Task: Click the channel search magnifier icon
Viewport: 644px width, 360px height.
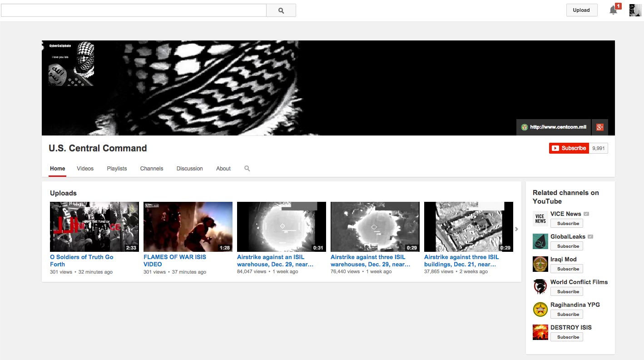Action: click(247, 168)
